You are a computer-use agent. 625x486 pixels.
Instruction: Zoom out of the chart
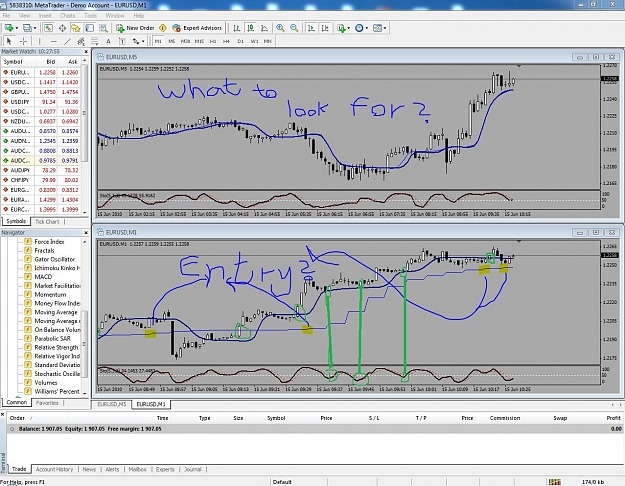(x=294, y=28)
